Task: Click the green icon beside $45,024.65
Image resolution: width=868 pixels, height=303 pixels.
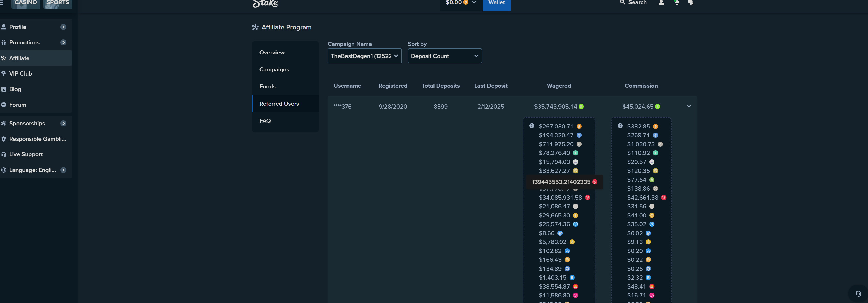Action: [657, 107]
